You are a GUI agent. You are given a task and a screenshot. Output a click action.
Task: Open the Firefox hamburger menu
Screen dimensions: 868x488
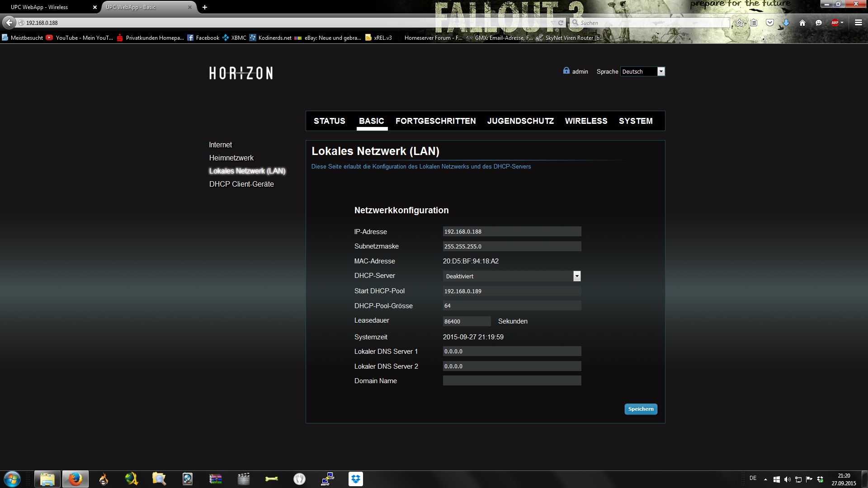tap(859, 23)
